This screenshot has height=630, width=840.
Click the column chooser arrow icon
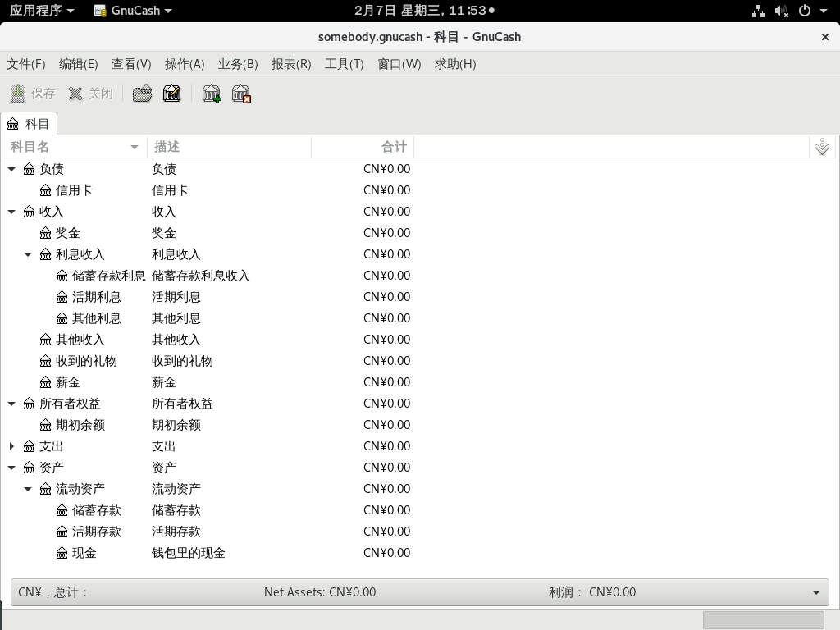pos(822,148)
